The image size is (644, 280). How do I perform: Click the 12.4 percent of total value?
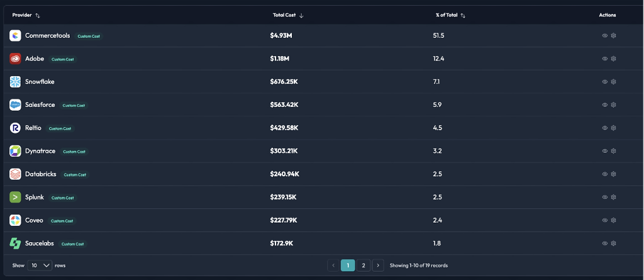coord(438,59)
